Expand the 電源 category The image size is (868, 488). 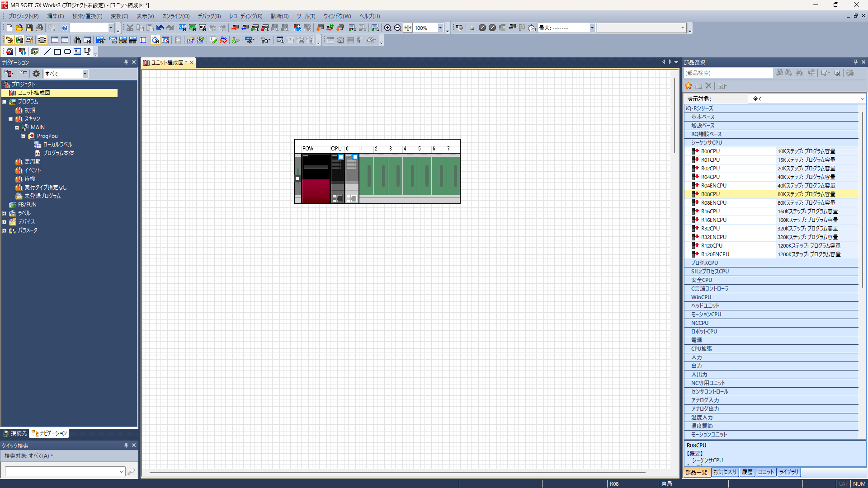coord(771,340)
